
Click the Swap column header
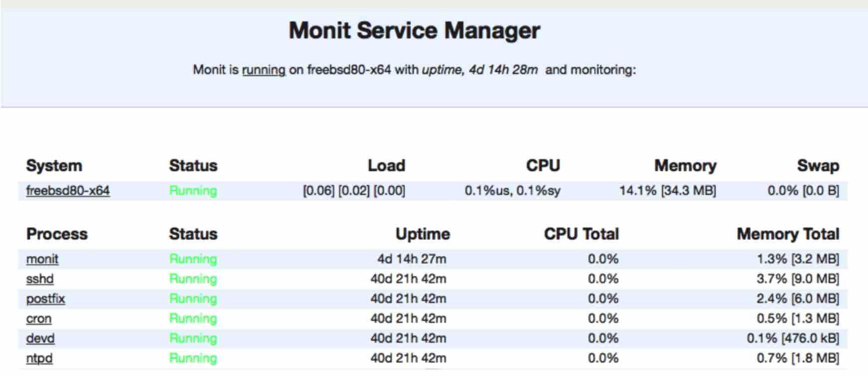[x=818, y=166]
